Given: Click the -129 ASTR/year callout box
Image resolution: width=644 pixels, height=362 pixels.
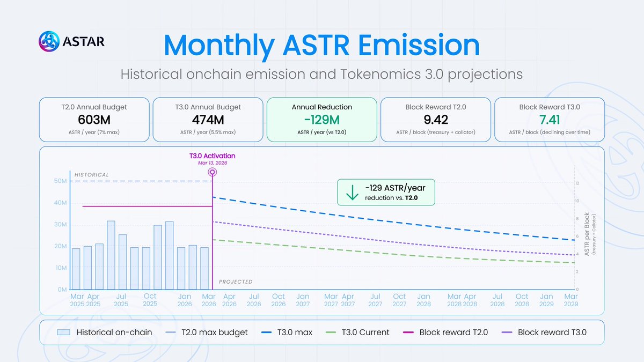Looking at the screenshot, I should [x=385, y=192].
